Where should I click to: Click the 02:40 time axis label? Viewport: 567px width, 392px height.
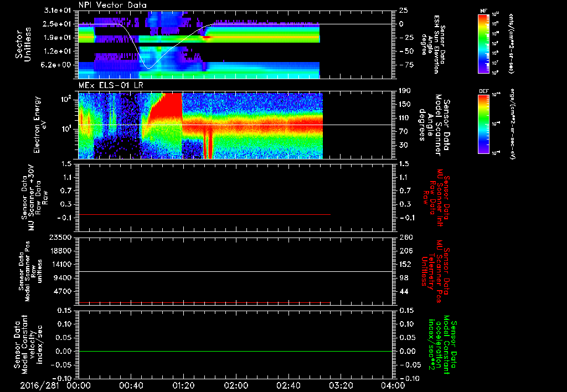point(288,385)
